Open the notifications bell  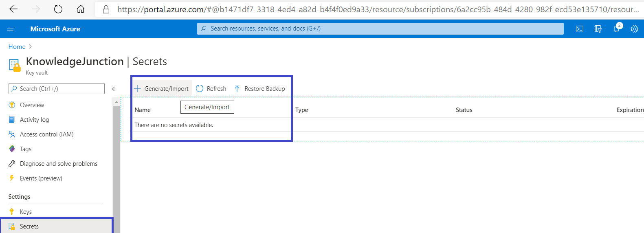(616, 29)
